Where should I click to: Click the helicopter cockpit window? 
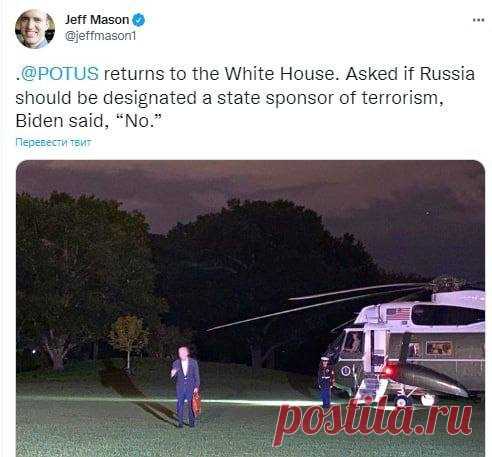click(352, 342)
